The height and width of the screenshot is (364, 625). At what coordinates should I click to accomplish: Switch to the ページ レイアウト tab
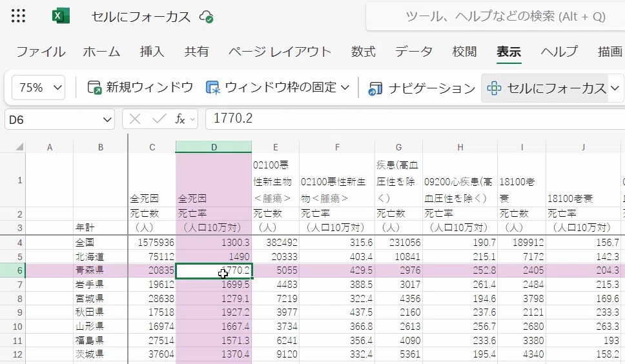[x=280, y=52]
